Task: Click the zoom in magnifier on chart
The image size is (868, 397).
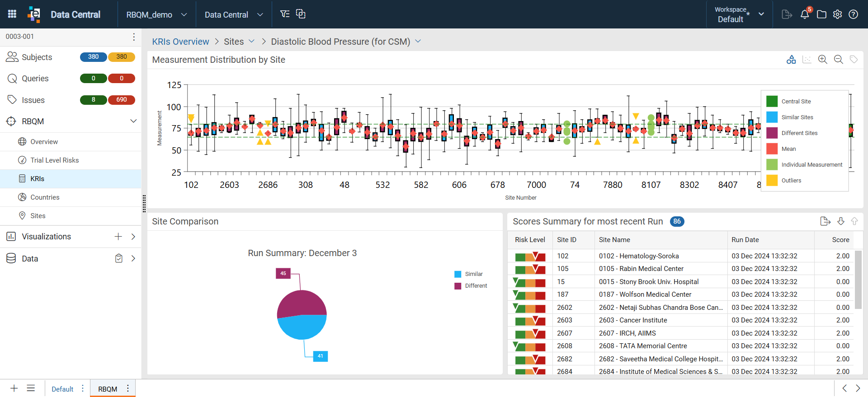Action: click(x=822, y=60)
